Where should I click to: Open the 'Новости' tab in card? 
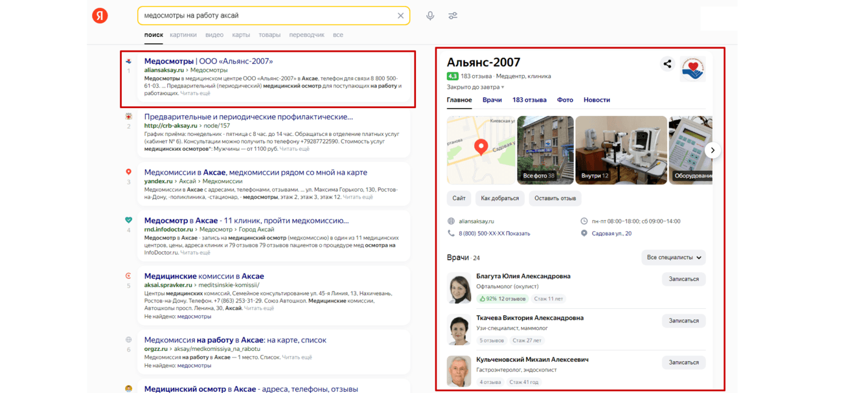pos(597,100)
